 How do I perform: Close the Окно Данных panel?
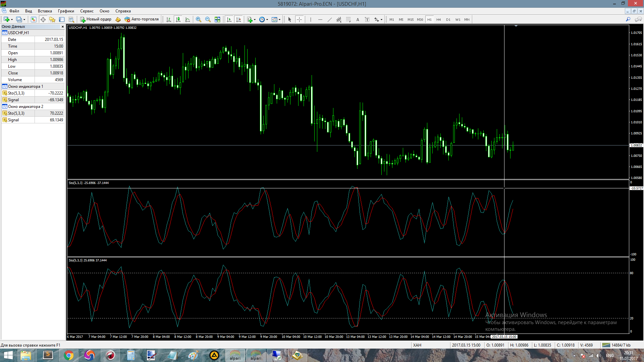pos(62,26)
